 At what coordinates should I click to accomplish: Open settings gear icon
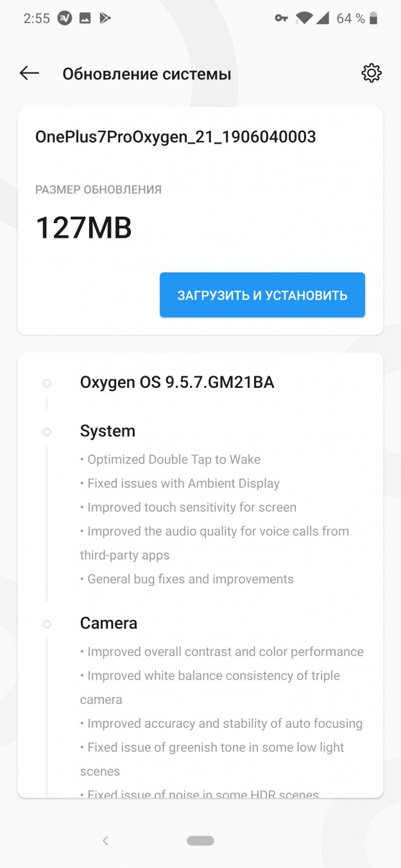pos(371,74)
